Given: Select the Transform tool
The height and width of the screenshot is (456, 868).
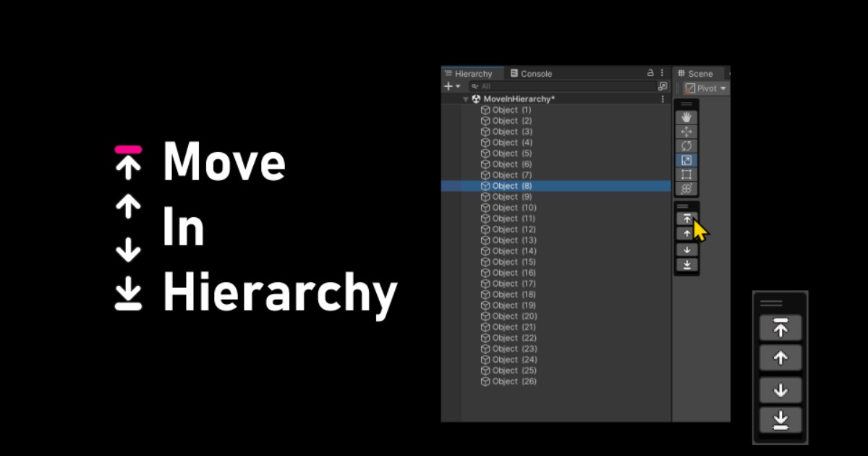Looking at the screenshot, I should tap(686, 188).
